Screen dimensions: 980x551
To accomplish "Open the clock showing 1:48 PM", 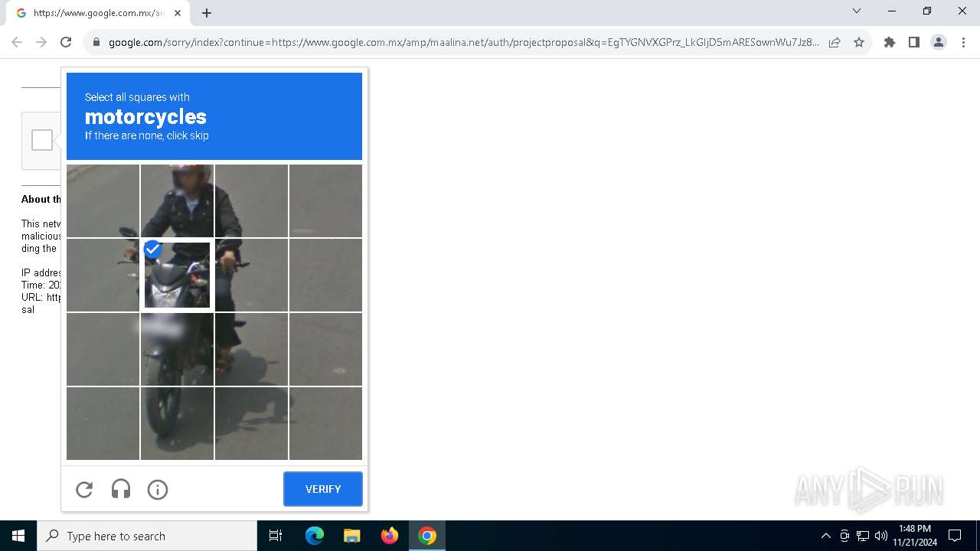I will pos(915,536).
